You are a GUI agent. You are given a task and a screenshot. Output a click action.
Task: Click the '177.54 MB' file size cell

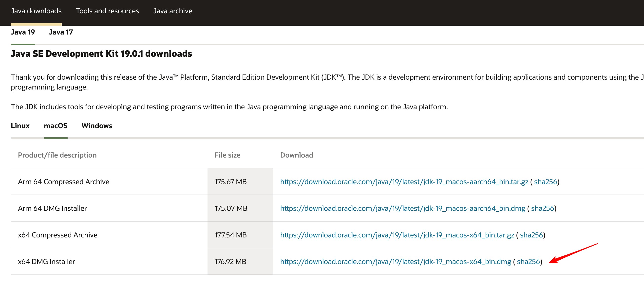click(240, 235)
